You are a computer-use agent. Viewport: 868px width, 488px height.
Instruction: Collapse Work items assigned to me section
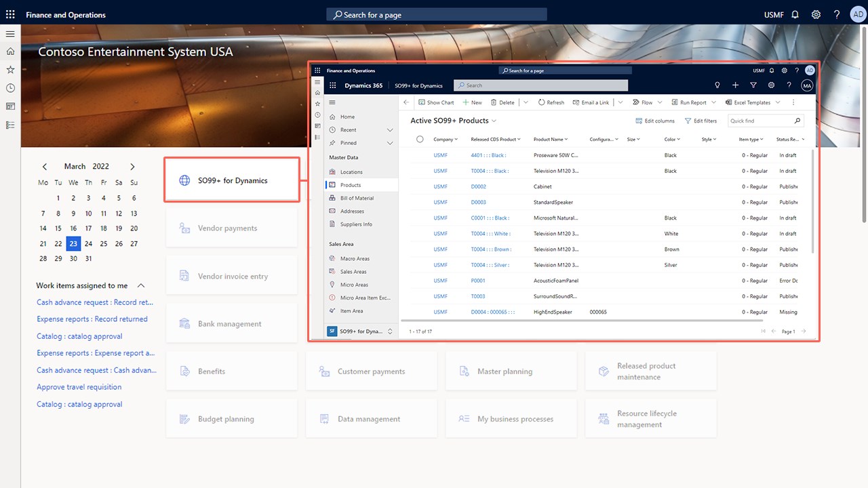(x=141, y=286)
